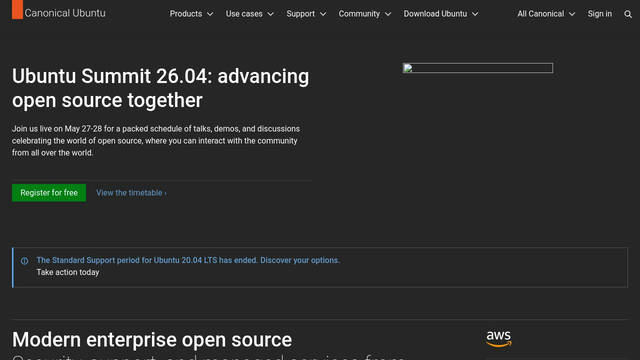Screen dimensions: 640x360
Task: Open the Ubuntu 20.04 LTS support ended link
Action: point(188,260)
